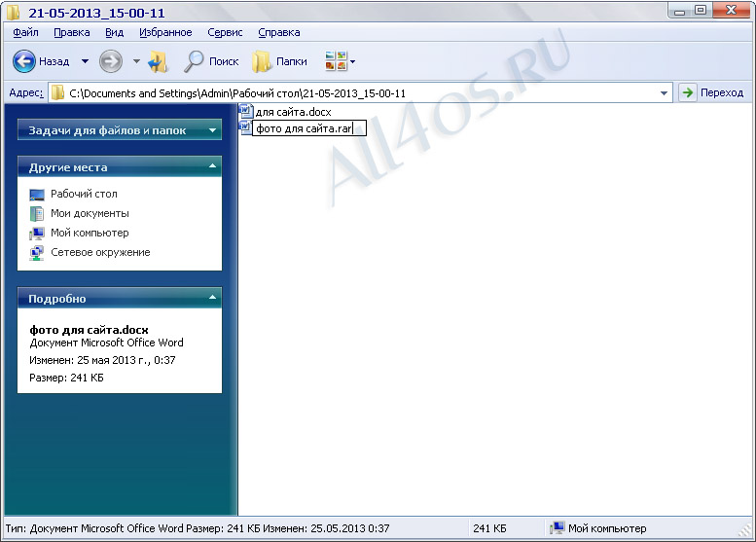Toggle the Folders (Папки) pane
This screenshot has height=542, width=756.
click(279, 61)
